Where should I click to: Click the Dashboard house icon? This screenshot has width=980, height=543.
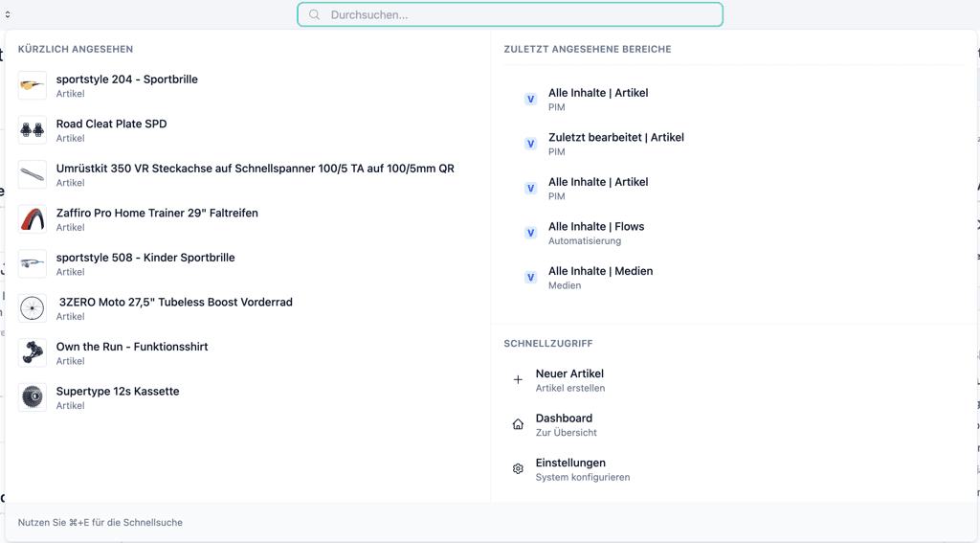[x=518, y=424]
